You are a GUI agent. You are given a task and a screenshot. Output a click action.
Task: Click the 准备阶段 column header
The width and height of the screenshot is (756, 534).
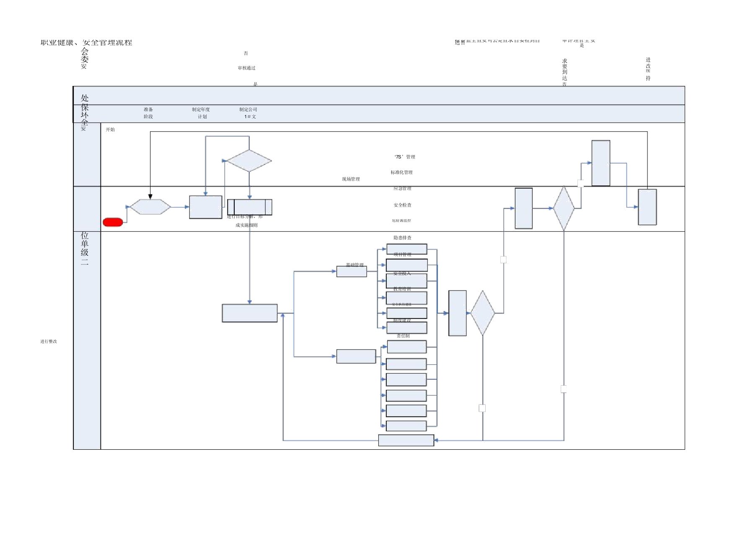tap(148, 113)
